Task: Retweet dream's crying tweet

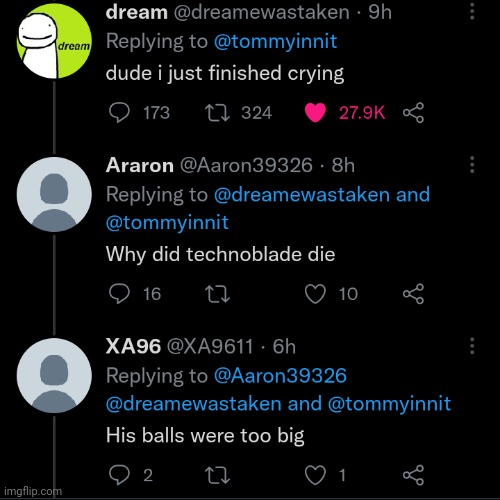Action: [217, 113]
